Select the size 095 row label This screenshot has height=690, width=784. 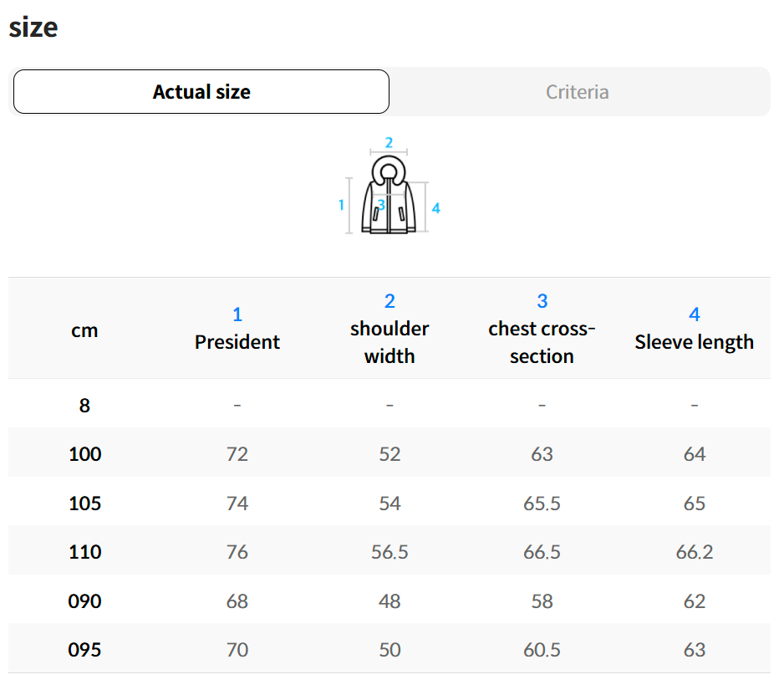pos(84,650)
